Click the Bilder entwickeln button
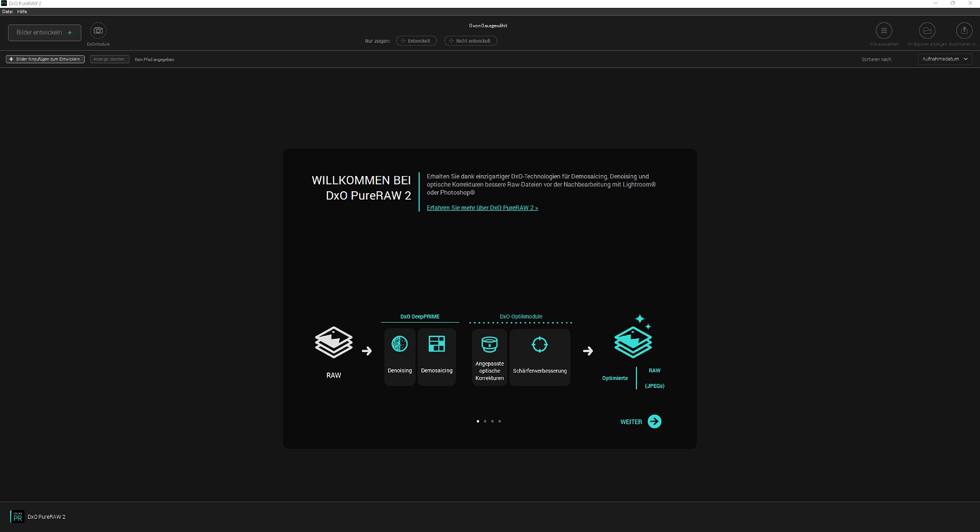This screenshot has height=532, width=980. pyautogui.click(x=45, y=32)
